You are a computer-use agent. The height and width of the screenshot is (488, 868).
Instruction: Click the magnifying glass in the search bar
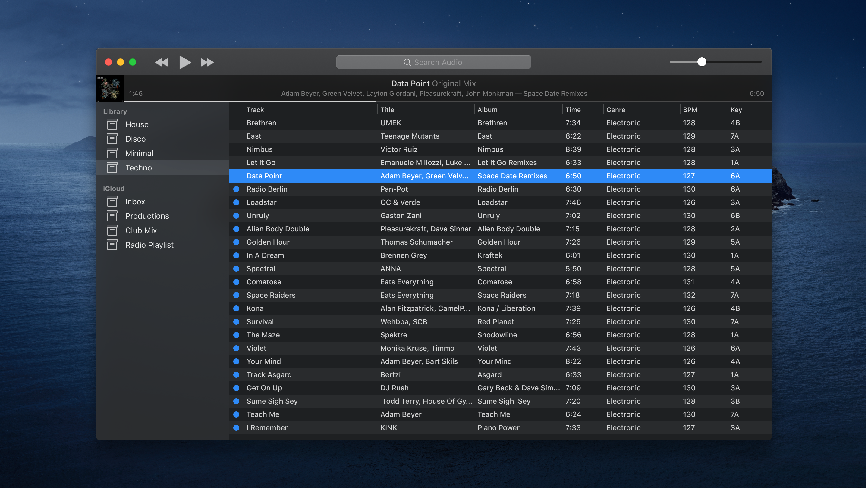[407, 62]
